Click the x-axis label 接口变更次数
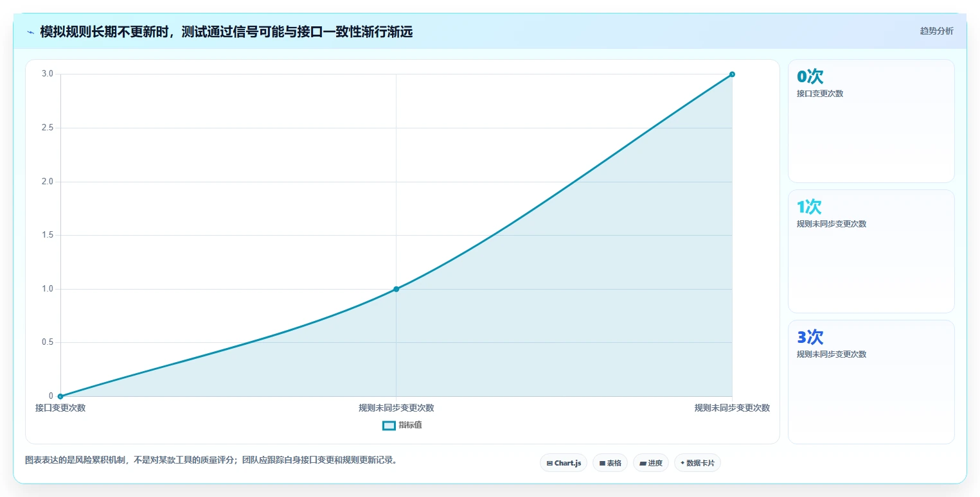The height and width of the screenshot is (497, 980). pos(60,408)
